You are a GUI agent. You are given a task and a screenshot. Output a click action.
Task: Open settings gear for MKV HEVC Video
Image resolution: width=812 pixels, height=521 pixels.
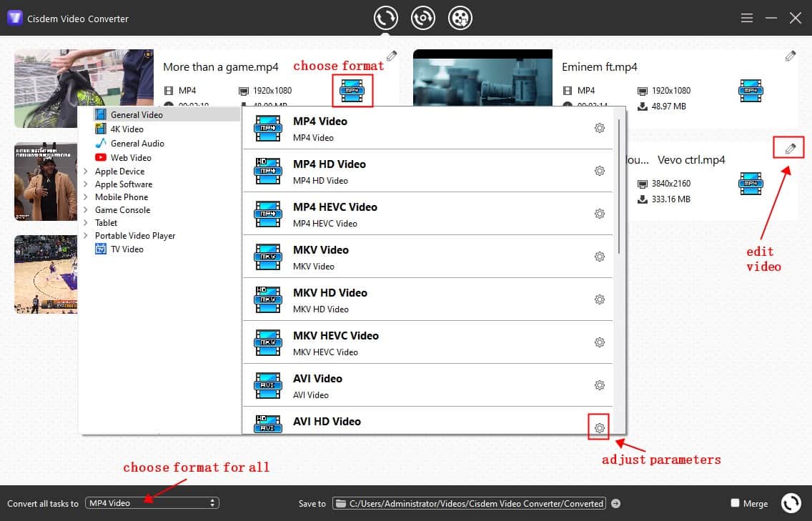(x=600, y=342)
